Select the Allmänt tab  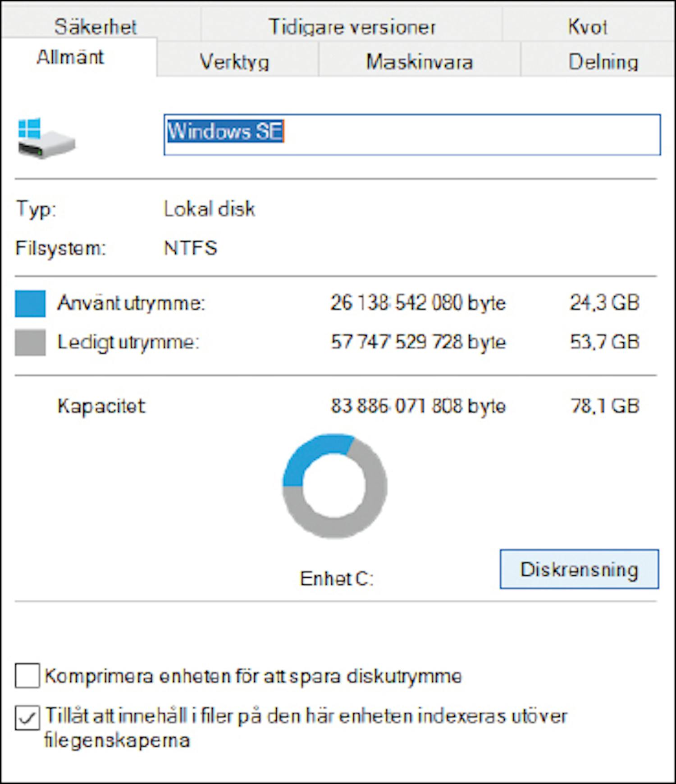70,58
